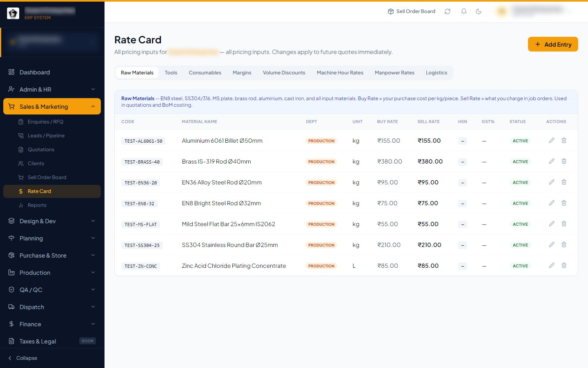This screenshot has width=588, height=368.
Task: Collapse the Sales & Marketing menu
Action: tap(52, 107)
